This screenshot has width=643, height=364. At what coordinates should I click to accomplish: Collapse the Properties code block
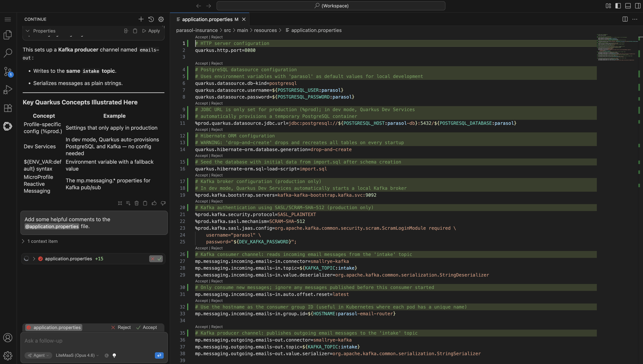pyautogui.click(x=28, y=31)
